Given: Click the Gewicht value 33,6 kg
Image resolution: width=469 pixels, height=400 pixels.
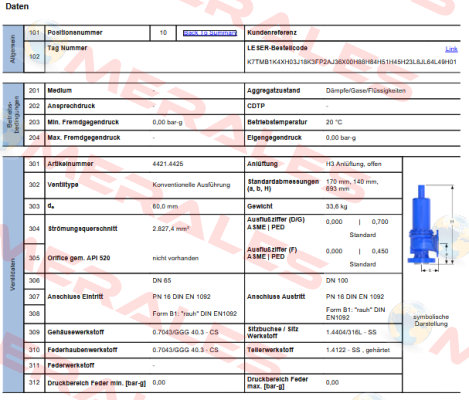Looking at the screenshot, I should [x=336, y=206].
